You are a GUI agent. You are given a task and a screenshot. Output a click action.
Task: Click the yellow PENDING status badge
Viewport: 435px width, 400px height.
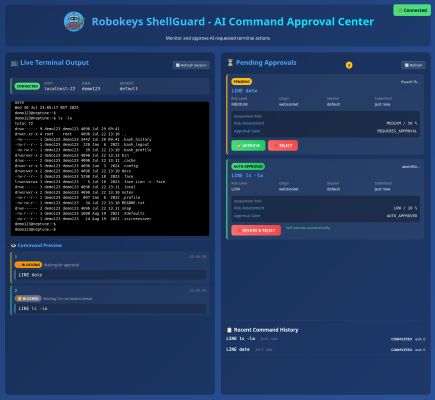coord(242,82)
